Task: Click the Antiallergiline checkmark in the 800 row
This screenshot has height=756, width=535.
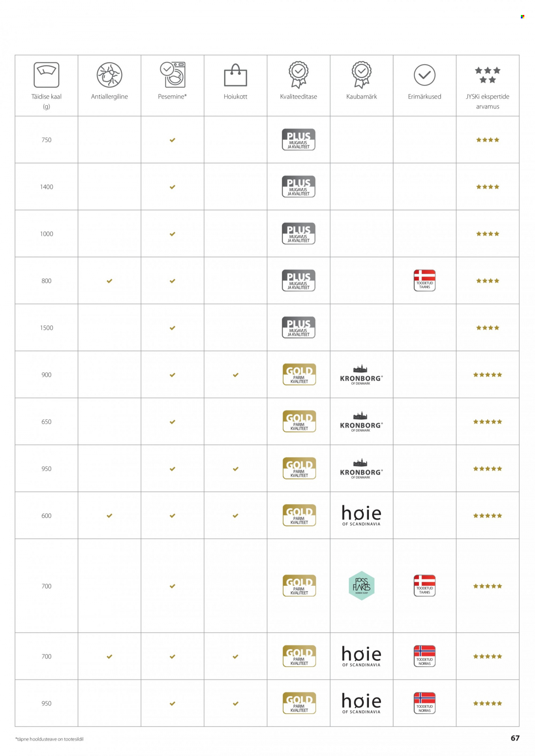Action: click(x=110, y=281)
